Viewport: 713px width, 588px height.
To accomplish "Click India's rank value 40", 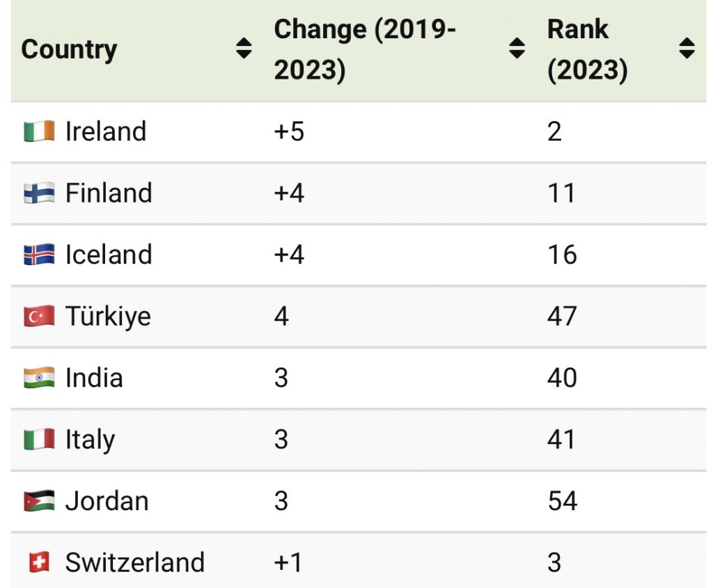I will pos(562,378).
